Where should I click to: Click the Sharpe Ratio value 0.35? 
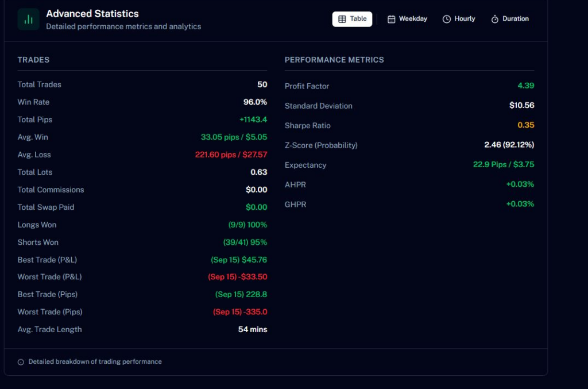[526, 125]
